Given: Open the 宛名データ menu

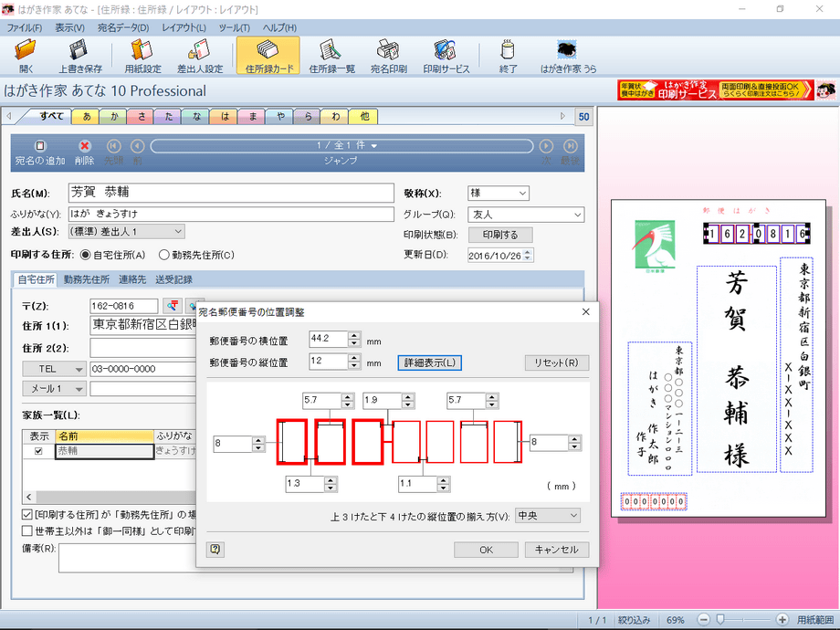Looking at the screenshot, I should point(123,28).
